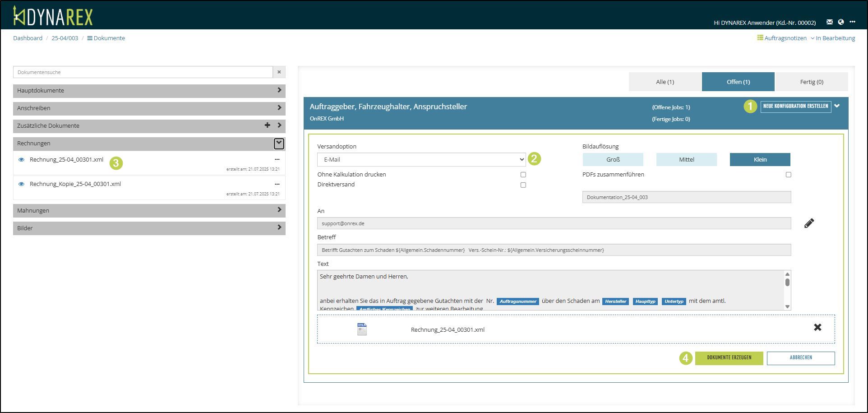Check the PDFs zusammenführen checkbox

pyautogui.click(x=788, y=175)
